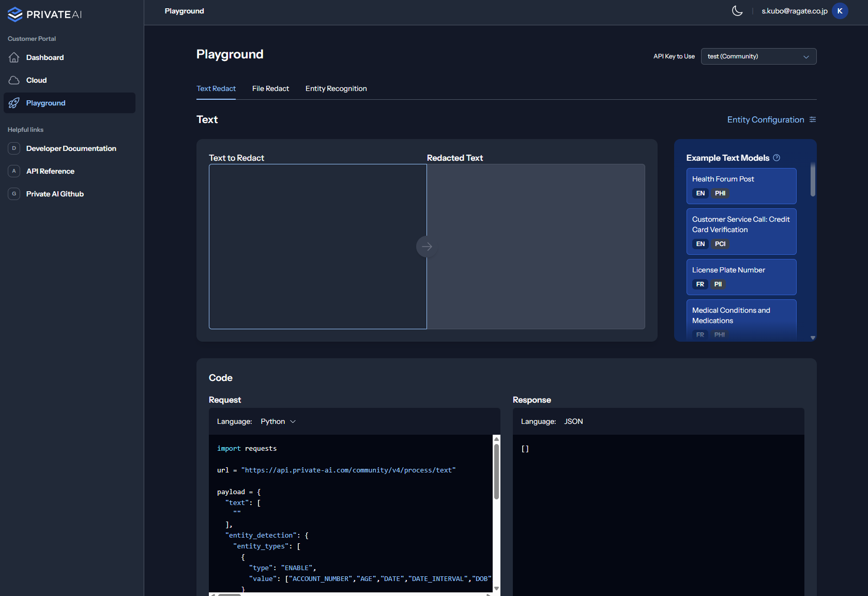The image size is (868, 596).
Task: Load the Health Forum Post example
Action: 741,186
